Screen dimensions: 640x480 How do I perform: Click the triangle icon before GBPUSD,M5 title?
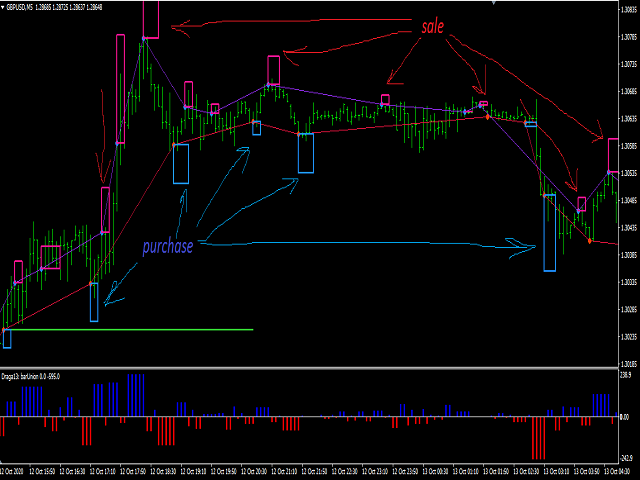3,7
